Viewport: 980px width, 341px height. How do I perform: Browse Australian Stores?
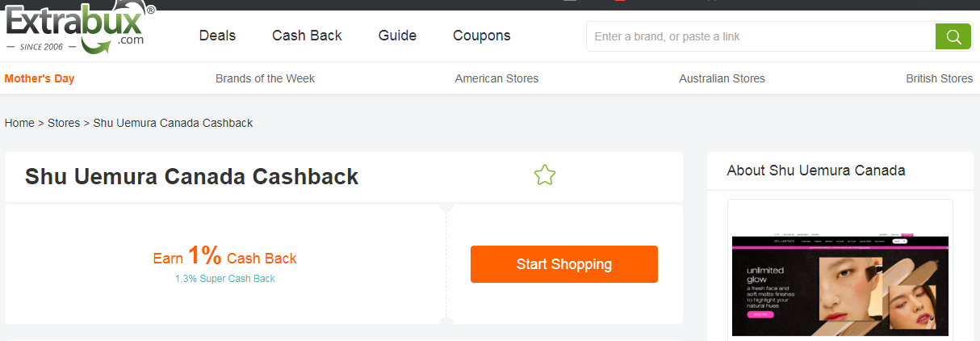722,78
